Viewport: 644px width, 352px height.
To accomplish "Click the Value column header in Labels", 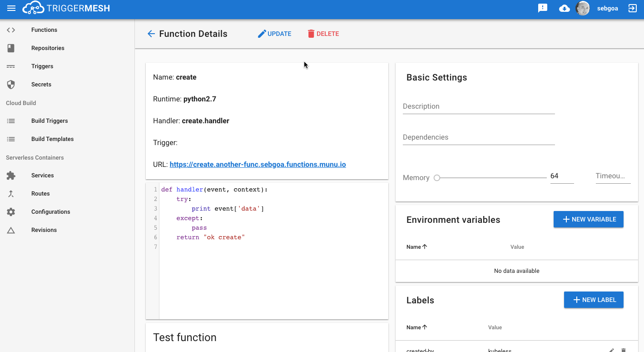I will [x=495, y=327].
